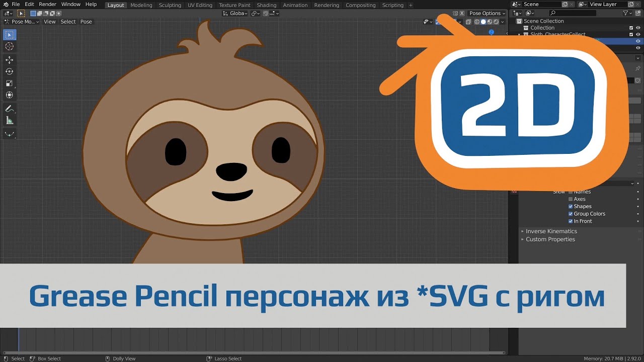This screenshot has width=644, height=362.
Task: Enable the Names checkbox
Action: [571, 192]
